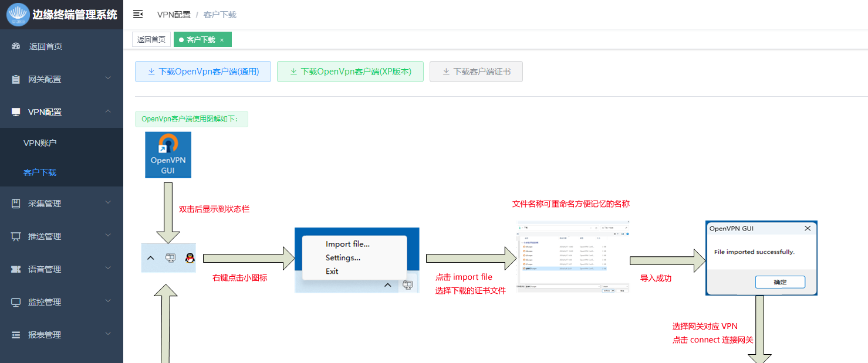Expand the 网关配置 menu chevron
The image size is (868, 363).
[108, 78]
